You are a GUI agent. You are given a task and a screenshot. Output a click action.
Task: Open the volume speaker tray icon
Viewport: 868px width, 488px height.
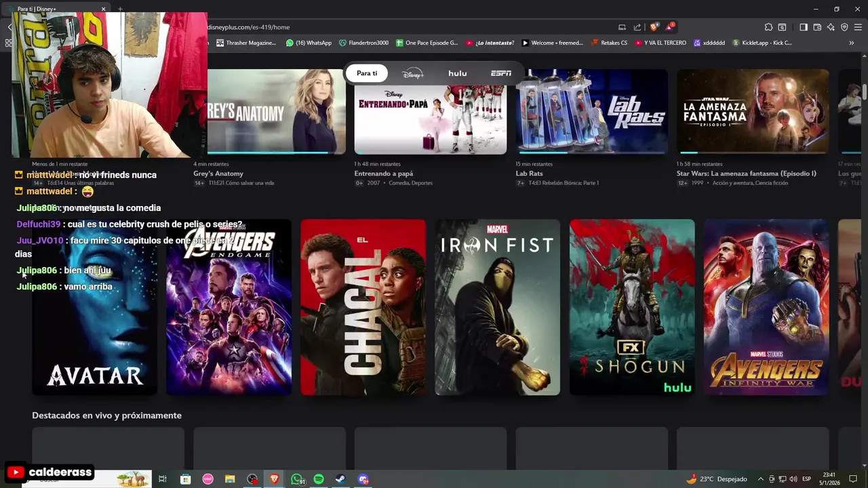coord(793,479)
